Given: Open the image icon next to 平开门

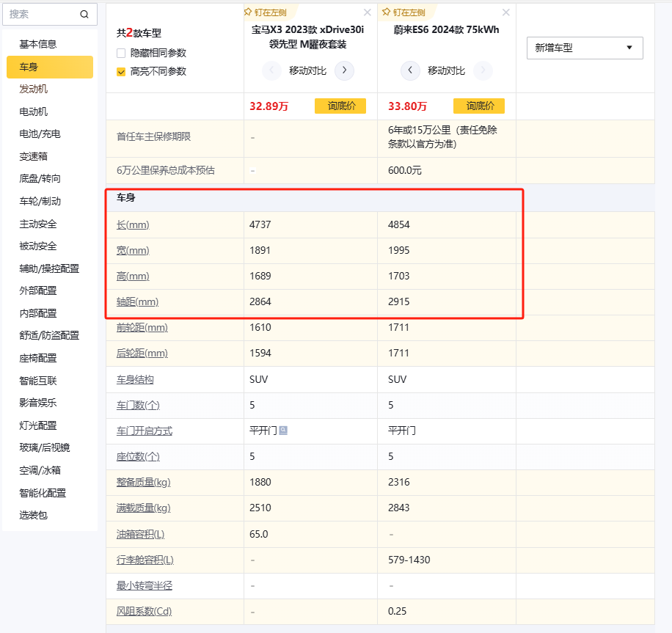Looking at the screenshot, I should coord(283,431).
